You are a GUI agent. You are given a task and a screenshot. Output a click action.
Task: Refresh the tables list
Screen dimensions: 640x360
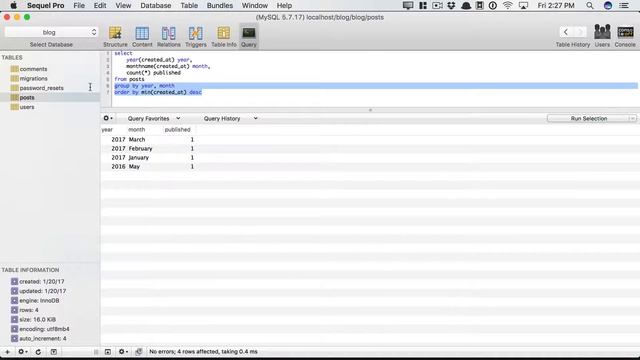pos(38,351)
